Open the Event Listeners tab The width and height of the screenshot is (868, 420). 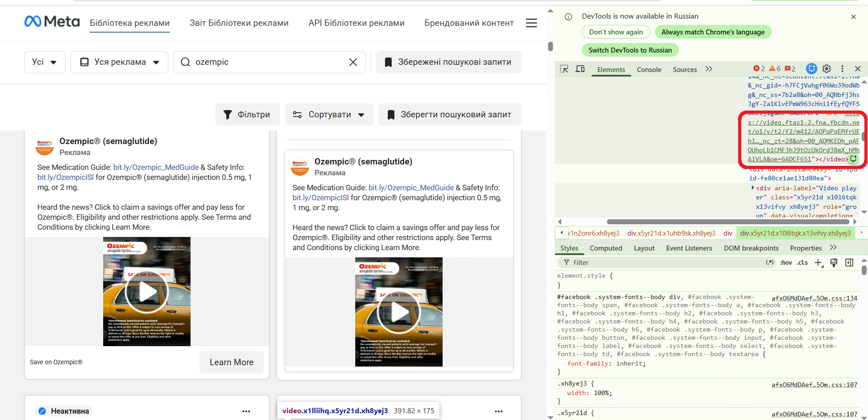coord(689,248)
